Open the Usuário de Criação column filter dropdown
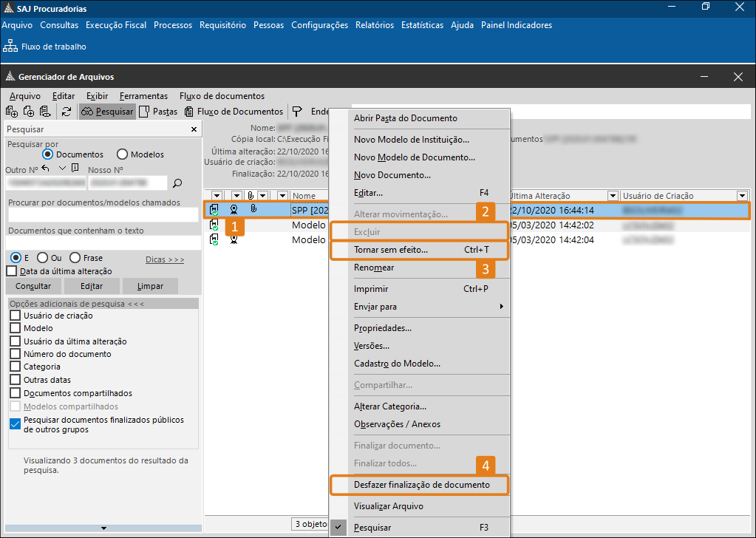 pos(742,196)
